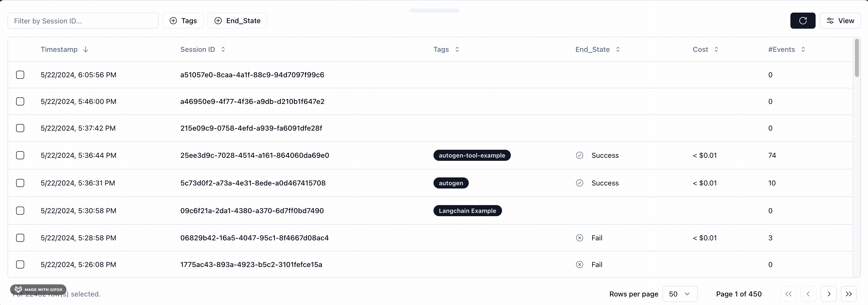This screenshot has height=305, width=868.
Task: Open the Tags filter dropdown
Action: coord(183,21)
